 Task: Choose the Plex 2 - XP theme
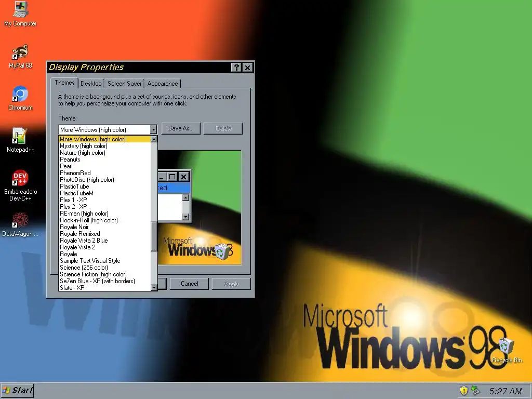coord(104,207)
